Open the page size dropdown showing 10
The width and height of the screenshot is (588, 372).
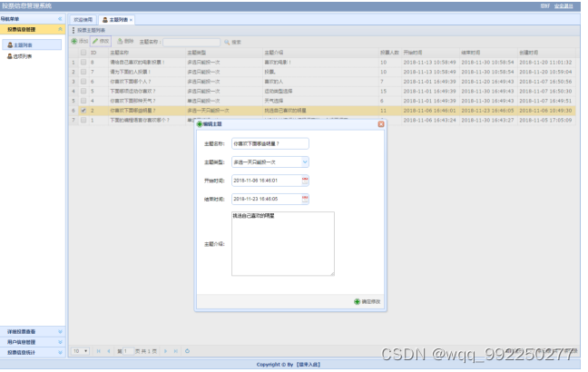click(x=80, y=351)
